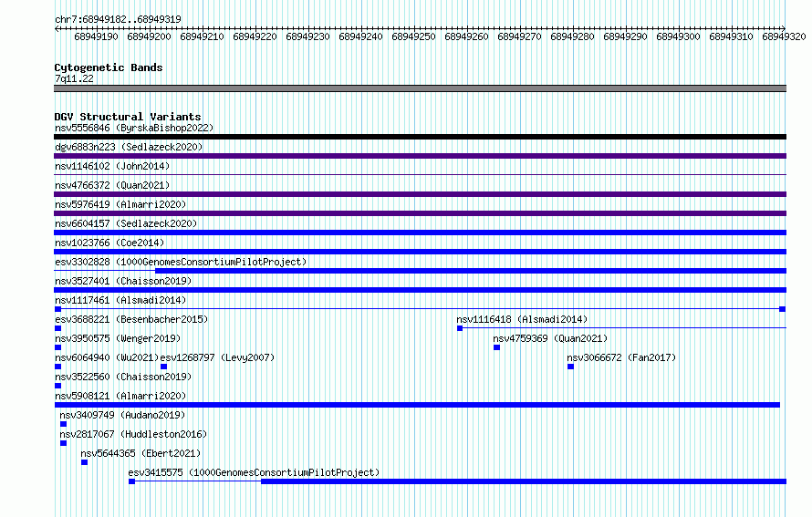Open nsv3409749 (Audano2019) label
This screenshot has height=517, width=812.
[x=122, y=415]
